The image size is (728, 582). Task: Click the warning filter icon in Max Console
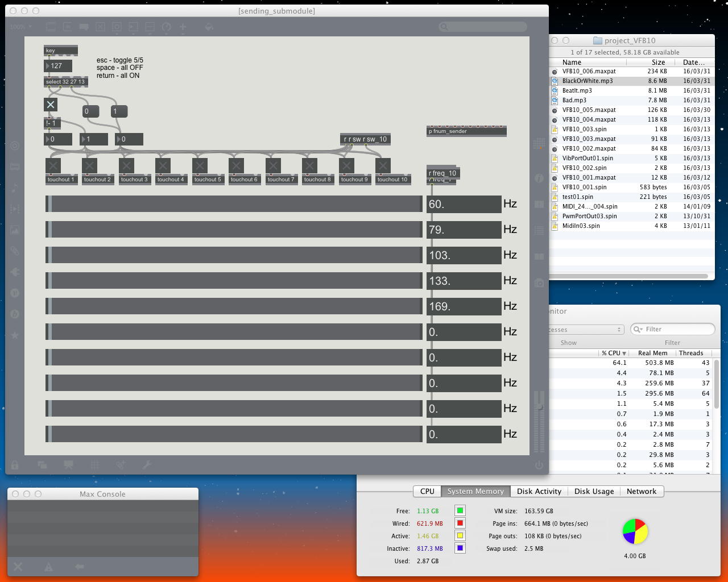tap(48, 566)
